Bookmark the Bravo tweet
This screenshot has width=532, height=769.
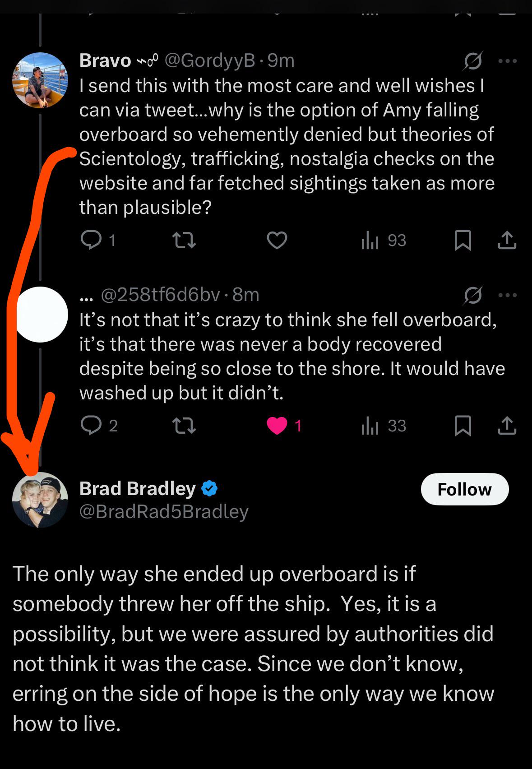463,240
